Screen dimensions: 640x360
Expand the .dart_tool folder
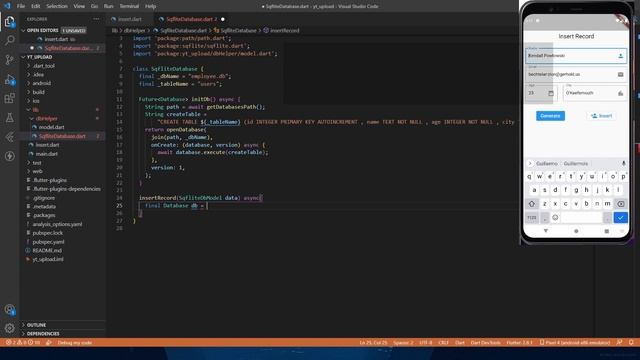[43, 66]
